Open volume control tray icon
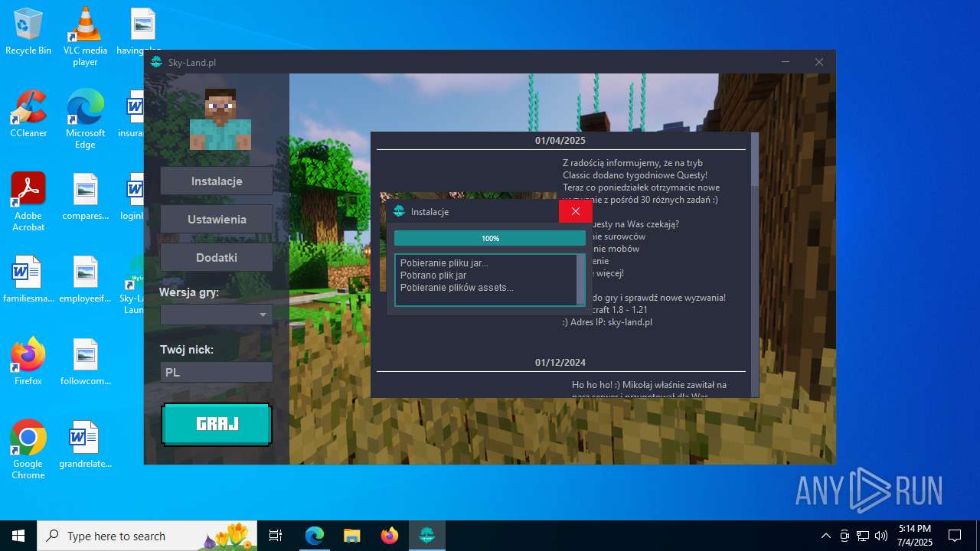The image size is (980, 551). (881, 536)
